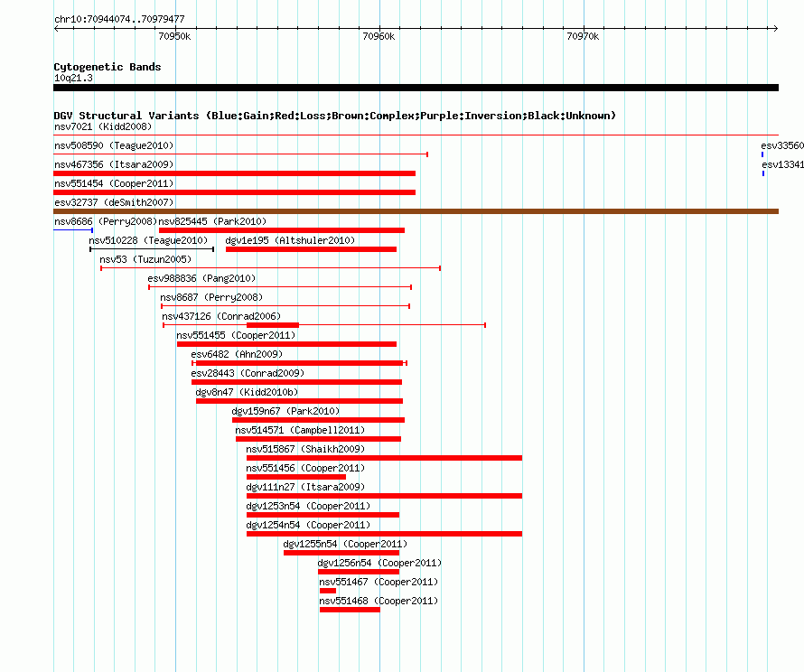Click dgv1254n54 (Cooper2011) label
The width and height of the screenshot is (804, 672).
[308, 525]
